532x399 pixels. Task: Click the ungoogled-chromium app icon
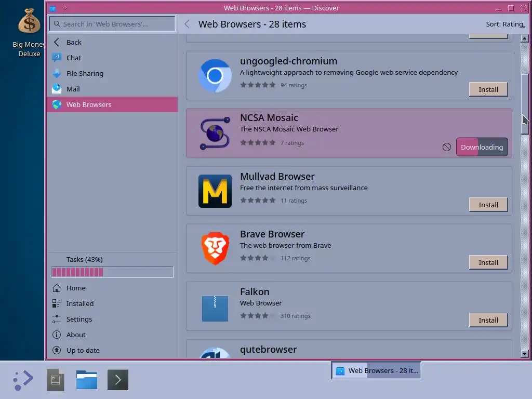click(x=215, y=76)
